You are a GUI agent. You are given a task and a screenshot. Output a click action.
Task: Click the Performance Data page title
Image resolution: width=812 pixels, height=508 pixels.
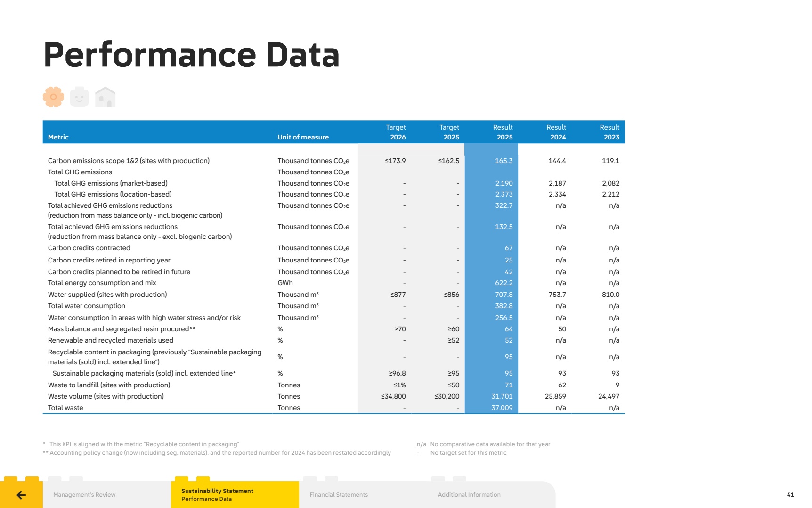point(191,56)
